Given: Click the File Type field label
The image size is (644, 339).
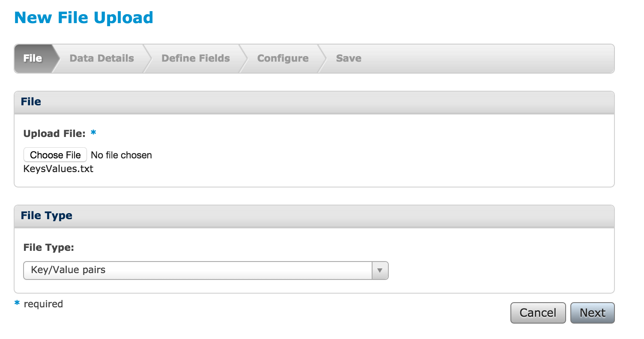Looking at the screenshot, I should [x=49, y=247].
